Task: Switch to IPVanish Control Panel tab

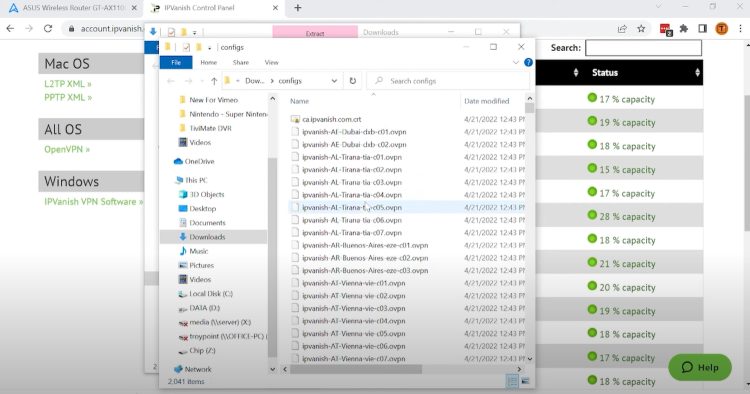Action: point(213,8)
